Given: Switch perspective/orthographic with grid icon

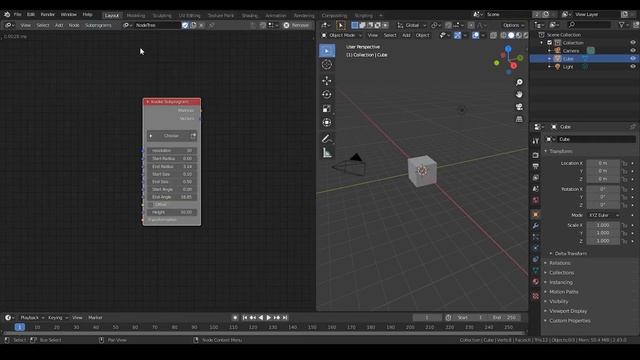Looking at the screenshot, I should point(519,119).
